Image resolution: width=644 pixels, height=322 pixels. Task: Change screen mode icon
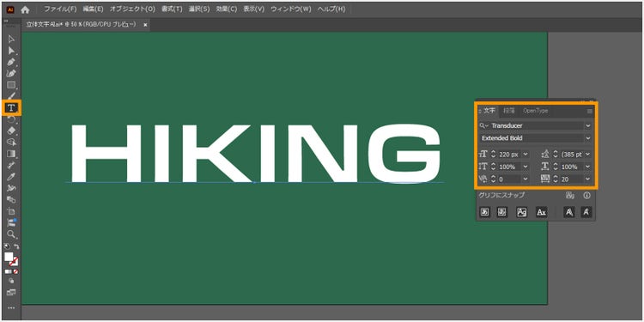click(x=11, y=293)
